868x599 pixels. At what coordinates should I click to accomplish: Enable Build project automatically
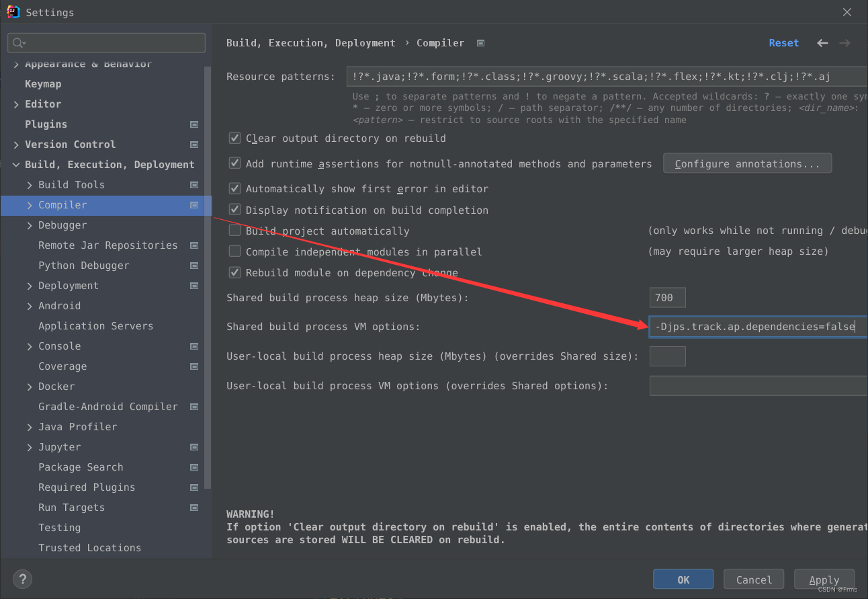tap(234, 231)
